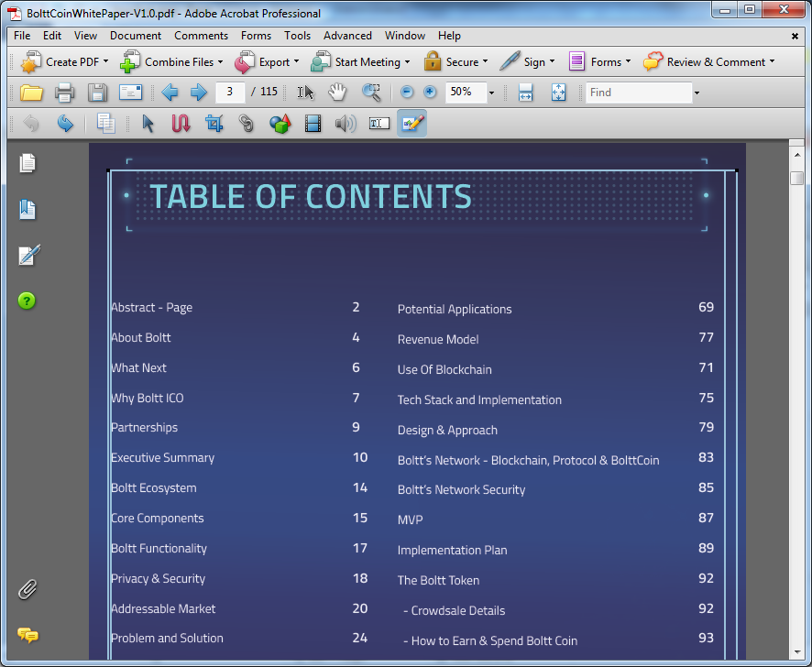Open the Window menu
The width and height of the screenshot is (812, 667).
405,36
